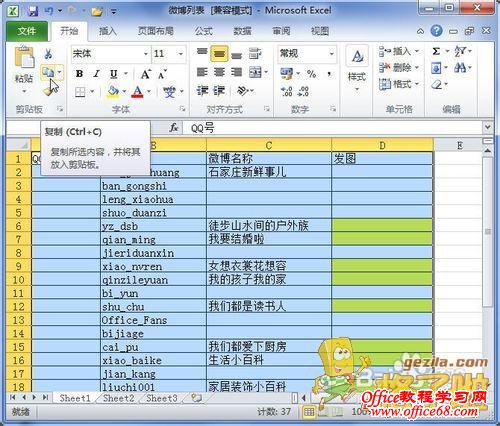Apply comma style

click(329, 74)
